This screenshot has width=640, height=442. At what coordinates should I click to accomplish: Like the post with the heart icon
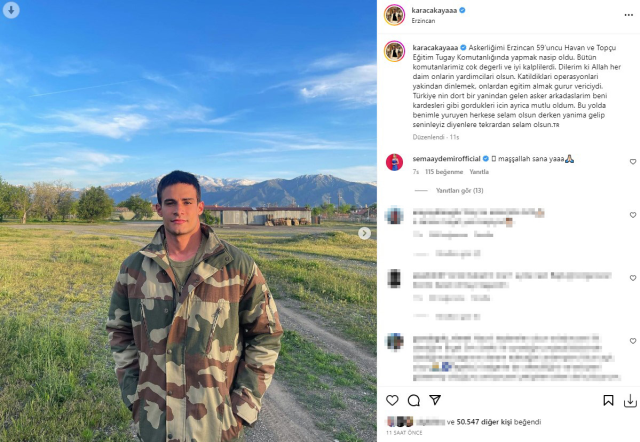392,400
